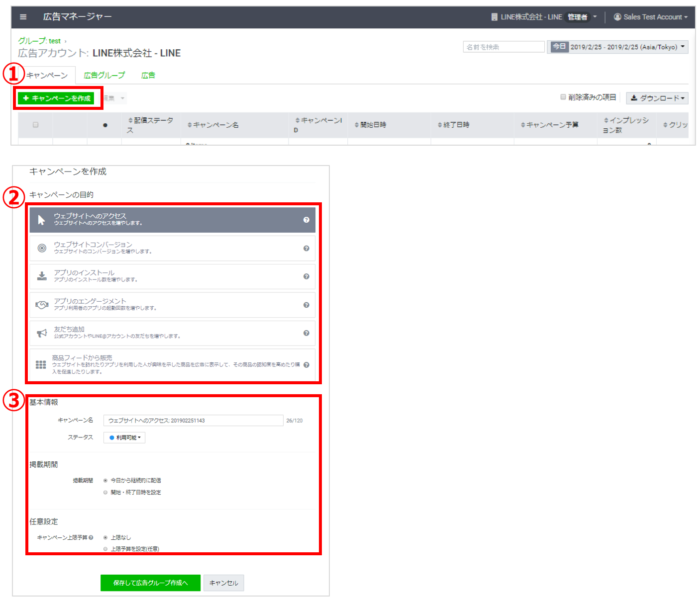
Task: Click the キャンセル button
Action: pyautogui.click(x=223, y=583)
